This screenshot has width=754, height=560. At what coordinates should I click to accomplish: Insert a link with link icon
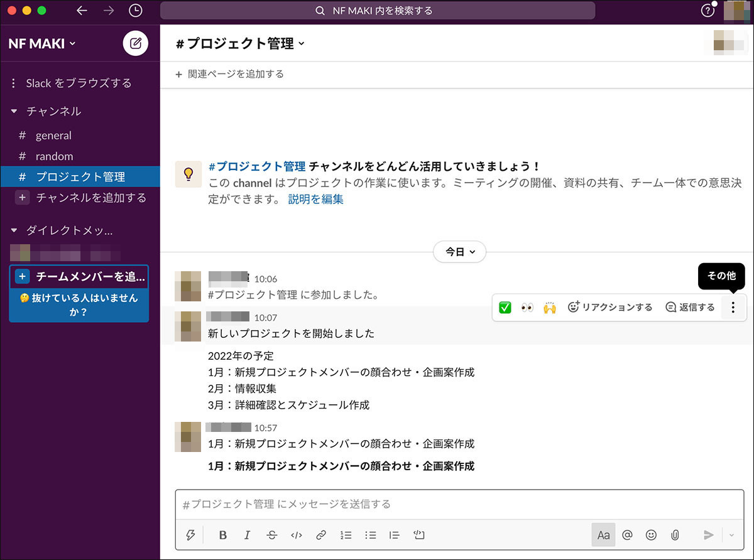[321, 535]
